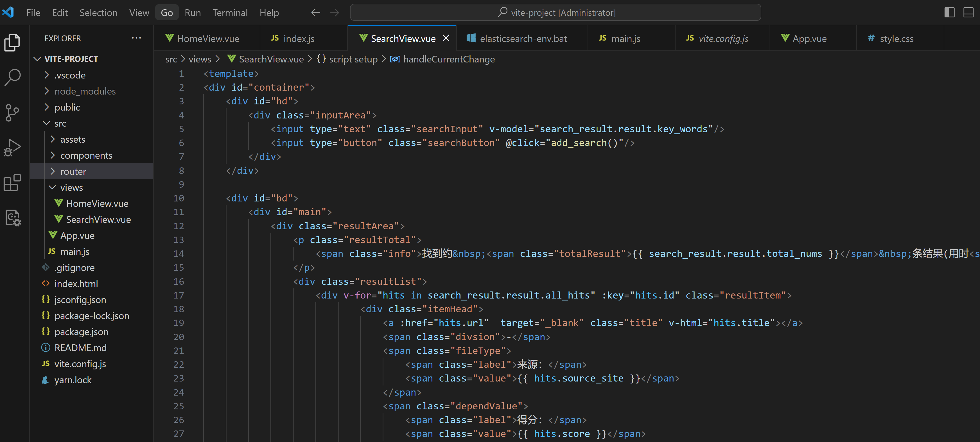The height and width of the screenshot is (442, 980).
Task: Open yarn.lock file
Action: [91, 380]
